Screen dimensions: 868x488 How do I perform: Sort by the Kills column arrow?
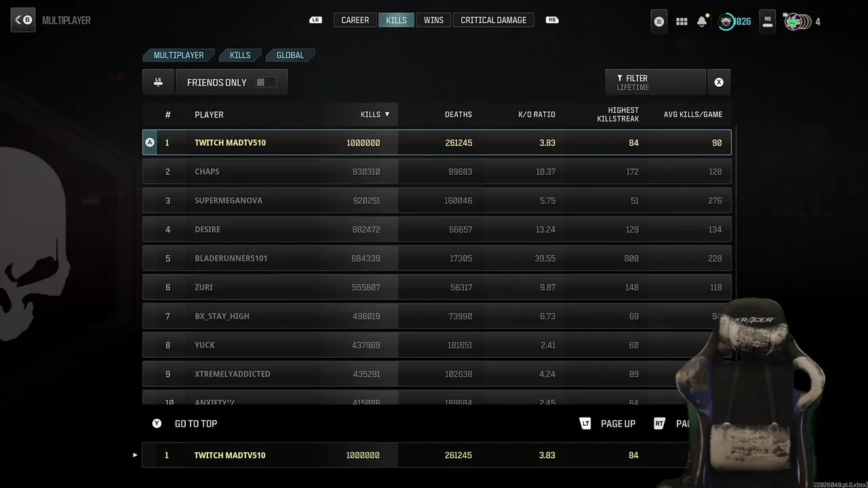[387, 114]
